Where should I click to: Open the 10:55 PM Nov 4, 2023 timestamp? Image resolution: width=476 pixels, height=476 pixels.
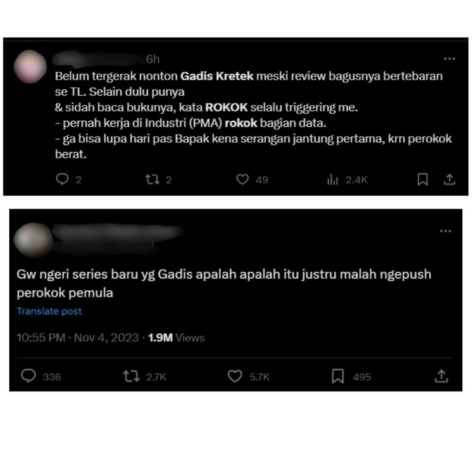point(78,338)
